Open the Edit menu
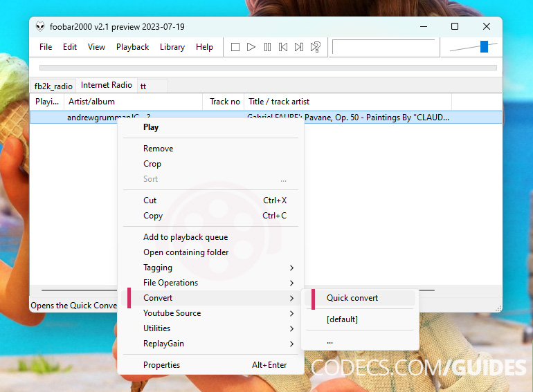Viewport: 533px width, 392px height. tap(70, 47)
